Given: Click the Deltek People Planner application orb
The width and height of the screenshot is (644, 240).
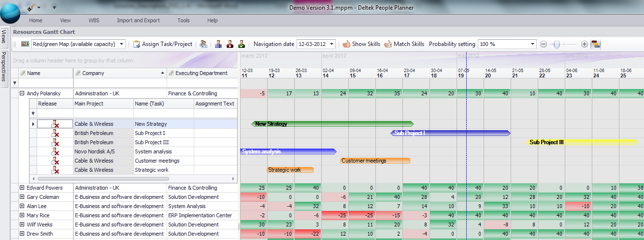Looking at the screenshot, I should (10, 13).
